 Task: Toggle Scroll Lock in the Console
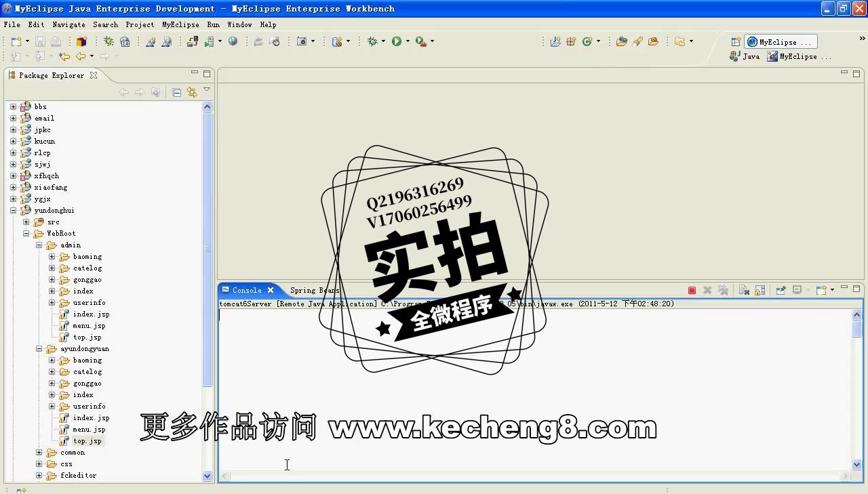coord(760,290)
